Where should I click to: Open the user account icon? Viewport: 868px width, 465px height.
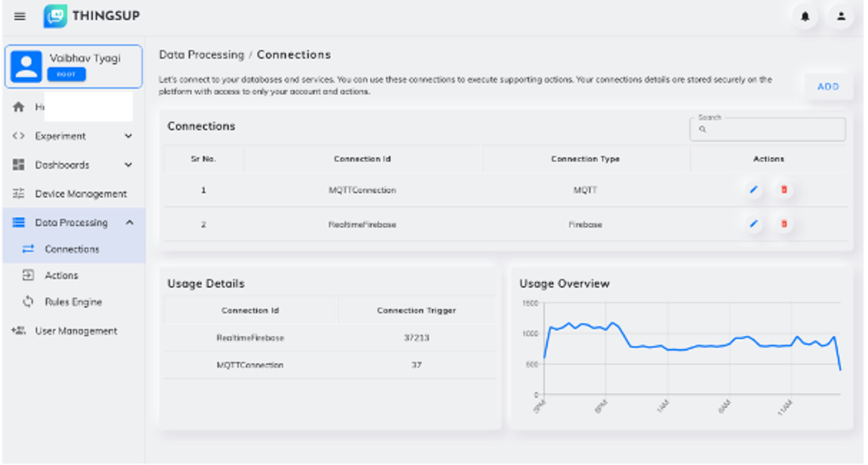tap(842, 16)
